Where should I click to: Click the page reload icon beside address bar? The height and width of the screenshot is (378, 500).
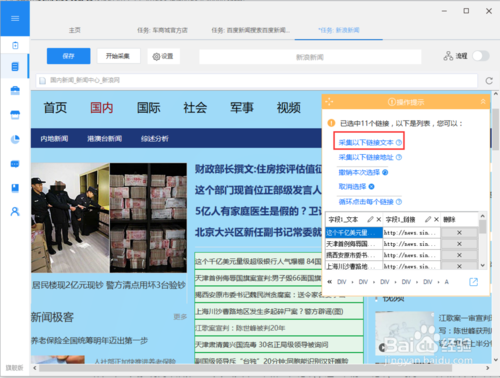489,81
